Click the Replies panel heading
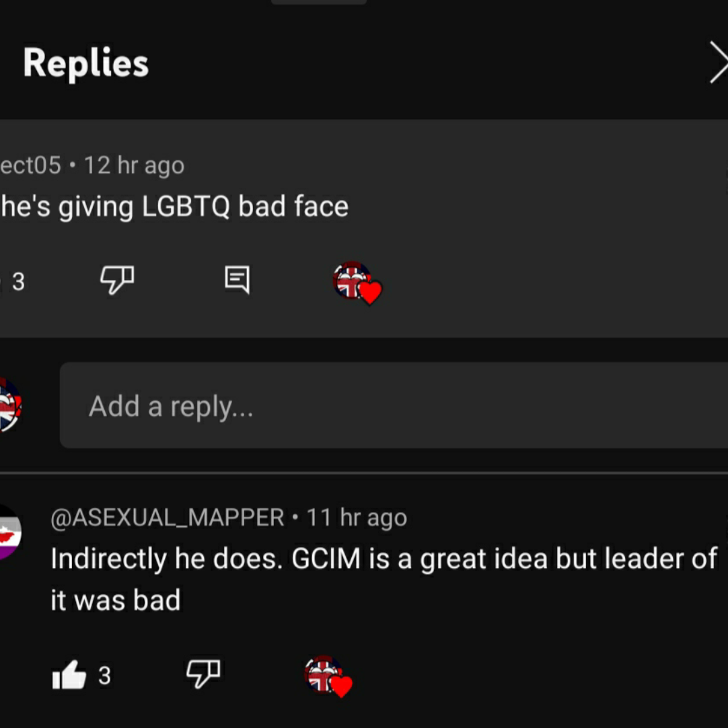 point(85,63)
